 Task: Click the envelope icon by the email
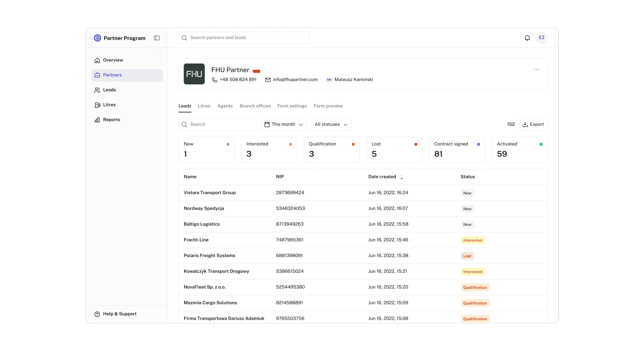coord(268,80)
